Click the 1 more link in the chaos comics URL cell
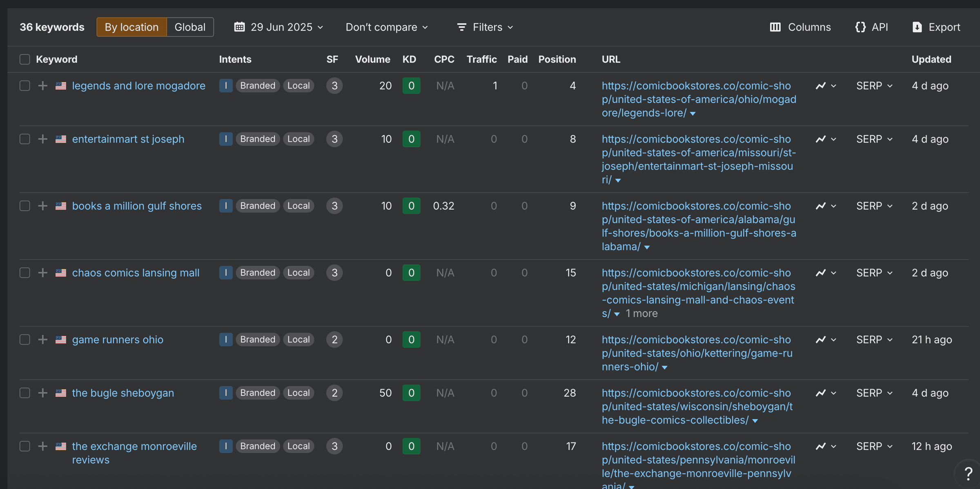Screen dimensions: 980x489 click(641, 313)
